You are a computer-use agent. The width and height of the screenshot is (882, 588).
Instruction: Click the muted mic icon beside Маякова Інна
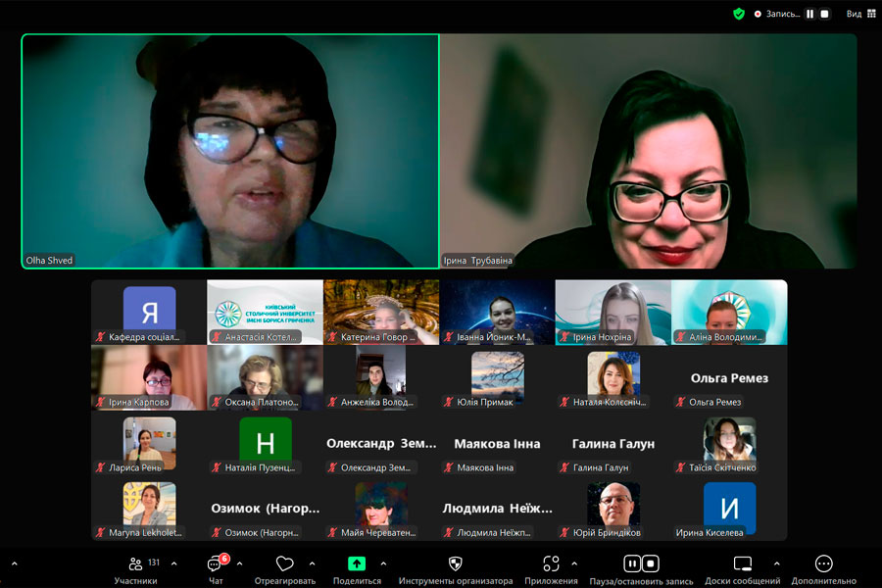[x=449, y=467]
